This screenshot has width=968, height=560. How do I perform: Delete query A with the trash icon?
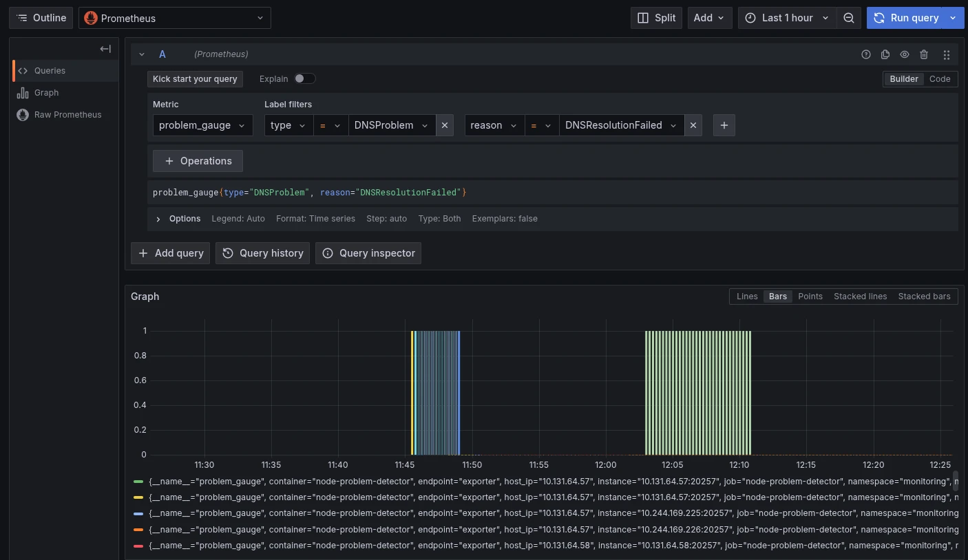pos(924,54)
